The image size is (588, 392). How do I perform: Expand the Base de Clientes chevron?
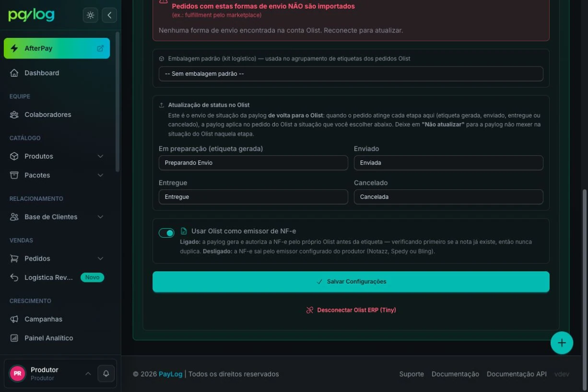click(100, 217)
